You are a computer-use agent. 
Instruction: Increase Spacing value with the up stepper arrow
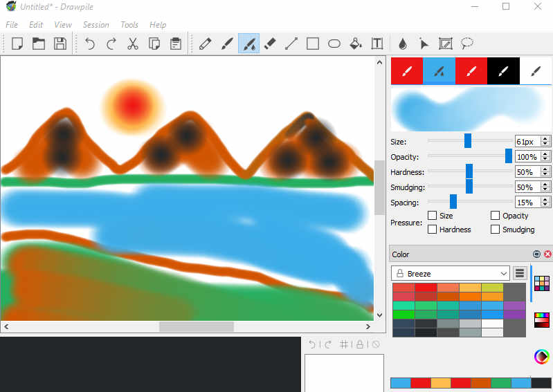point(545,199)
